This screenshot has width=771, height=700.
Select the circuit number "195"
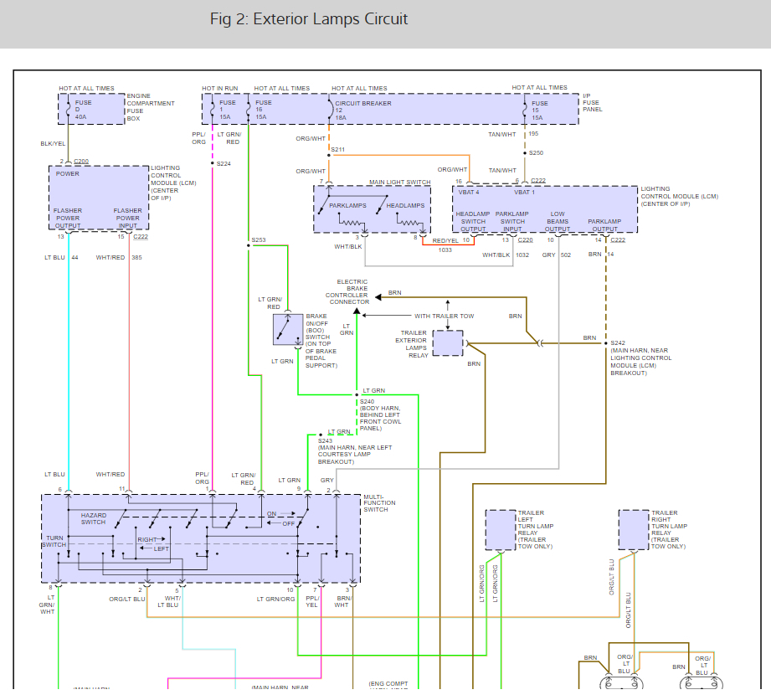[533, 134]
